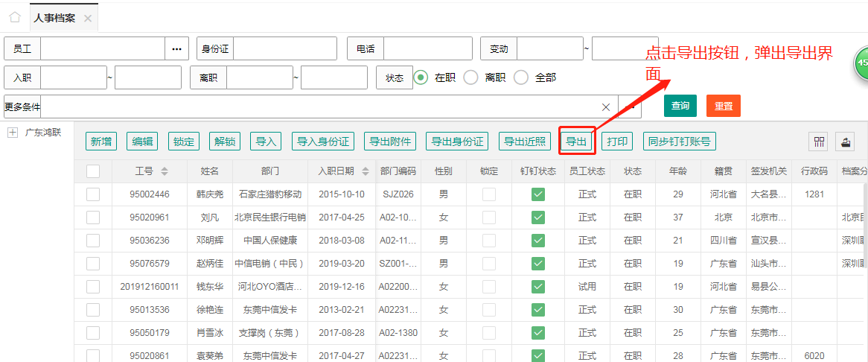Sort by 入职日期 using its sort arrows
Image resolution: width=868 pixels, height=362 pixels.
click(x=366, y=171)
